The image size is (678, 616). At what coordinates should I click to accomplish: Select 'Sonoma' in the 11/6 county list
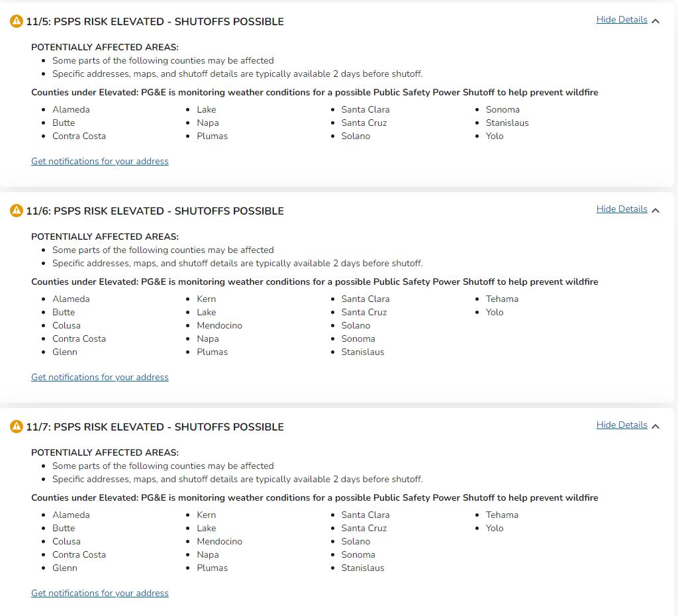358,338
